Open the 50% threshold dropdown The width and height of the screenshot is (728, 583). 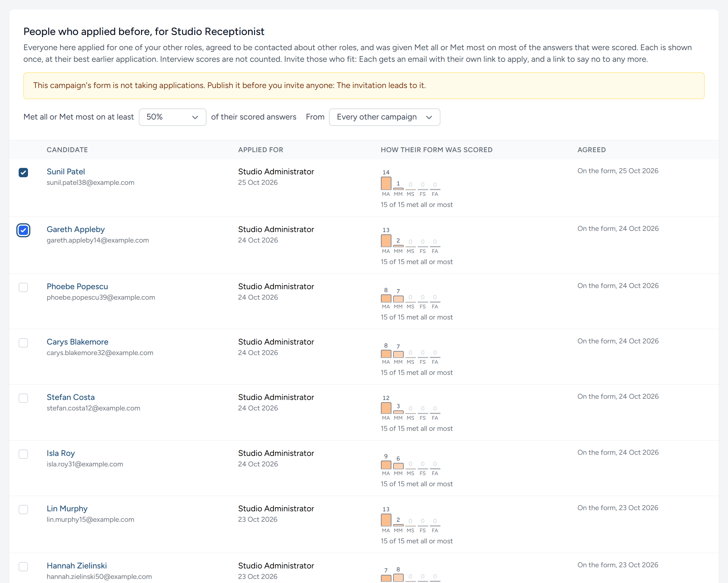(x=173, y=117)
